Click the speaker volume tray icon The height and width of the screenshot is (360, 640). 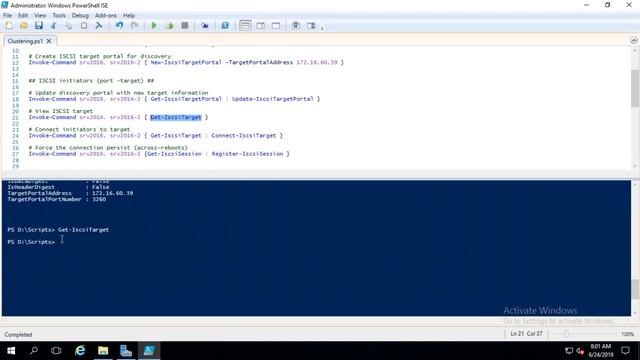coord(580,351)
